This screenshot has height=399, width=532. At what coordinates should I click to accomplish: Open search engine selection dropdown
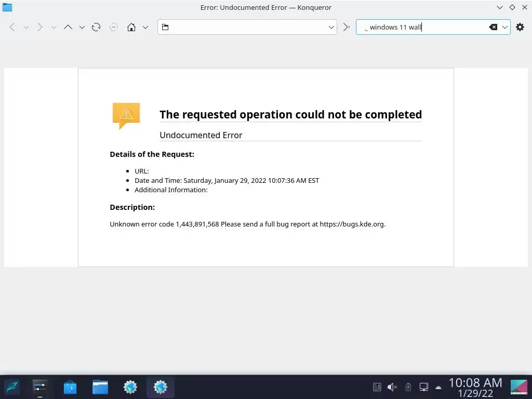click(x=505, y=28)
